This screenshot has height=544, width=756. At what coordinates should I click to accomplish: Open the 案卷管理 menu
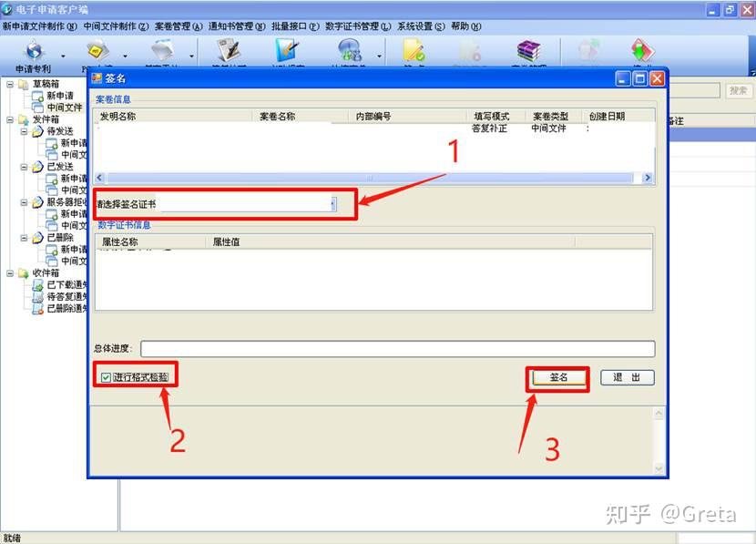click(178, 26)
